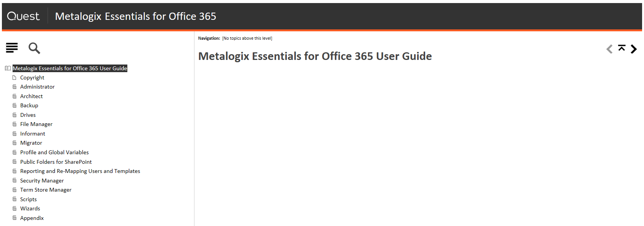Open Reporting and Re-Mapping Users and Templates
This screenshot has height=226, width=644.
click(80, 171)
